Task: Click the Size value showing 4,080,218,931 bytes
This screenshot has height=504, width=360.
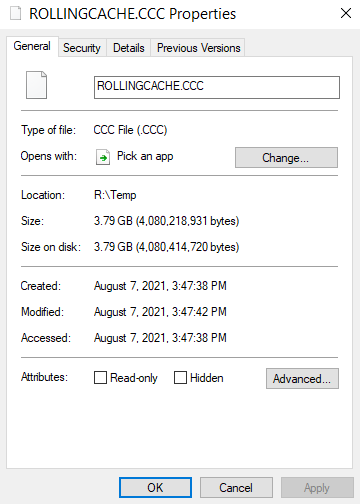Action: [x=166, y=221]
